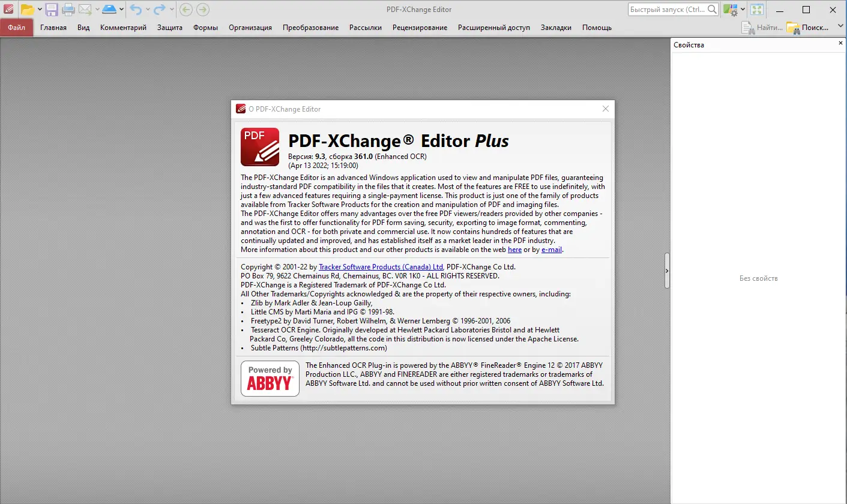
Task: Click the Email envelope icon
Action: (85, 9)
